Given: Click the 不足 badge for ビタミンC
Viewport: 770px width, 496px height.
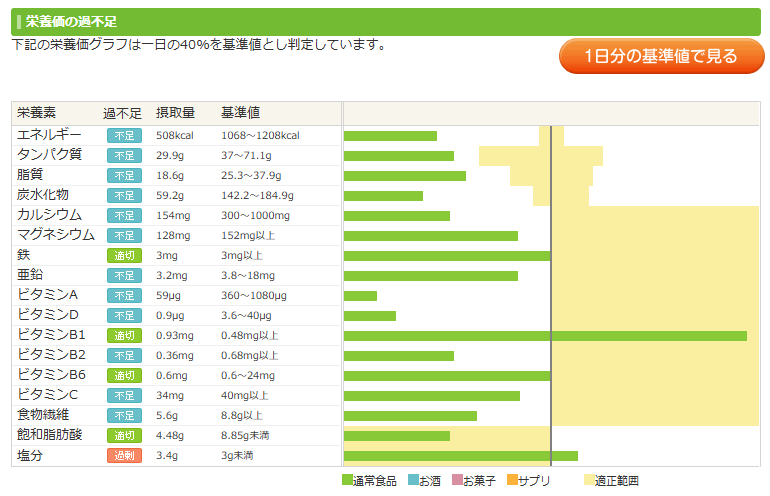Looking at the screenshot, I should point(124,396).
